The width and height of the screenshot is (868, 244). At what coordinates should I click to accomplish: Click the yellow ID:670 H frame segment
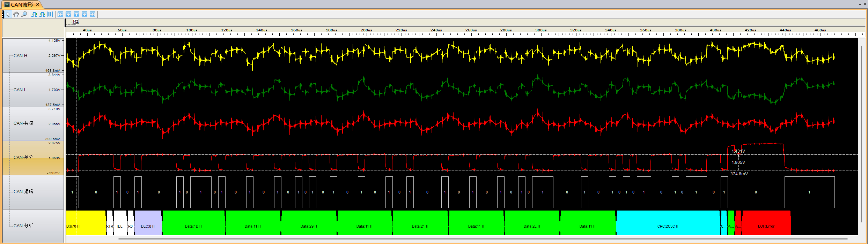click(86, 223)
